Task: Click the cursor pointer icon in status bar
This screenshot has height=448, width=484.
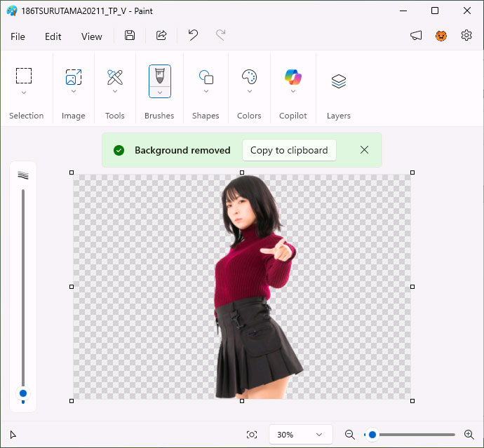Action: 13,435
